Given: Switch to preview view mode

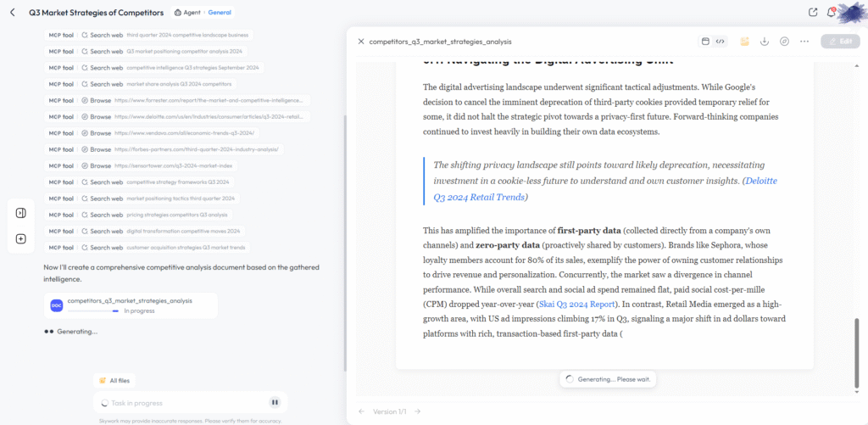Looking at the screenshot, I should pyautogui.click(x=705, y=41).
